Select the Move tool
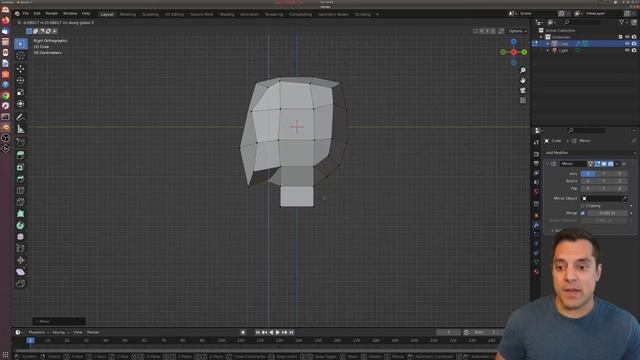Image resolution: width=640 pixels, height=360 pixels. pos(20,69)
